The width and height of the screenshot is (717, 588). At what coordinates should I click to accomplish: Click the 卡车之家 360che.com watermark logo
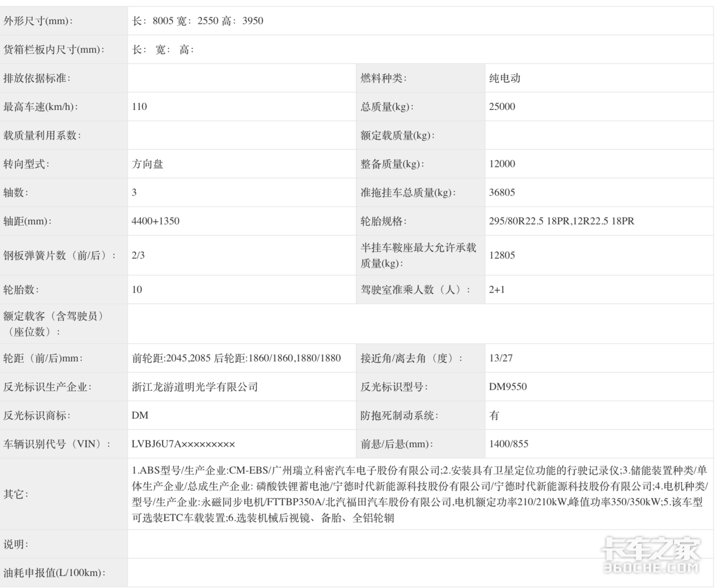point(651,556)
